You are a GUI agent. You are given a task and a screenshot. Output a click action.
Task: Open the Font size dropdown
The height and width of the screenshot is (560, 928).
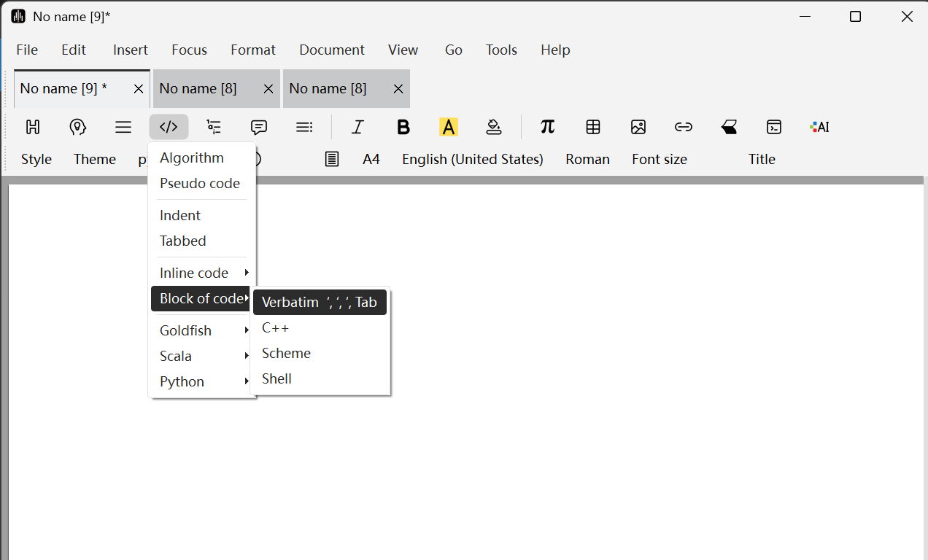click(x=660, y=159)
